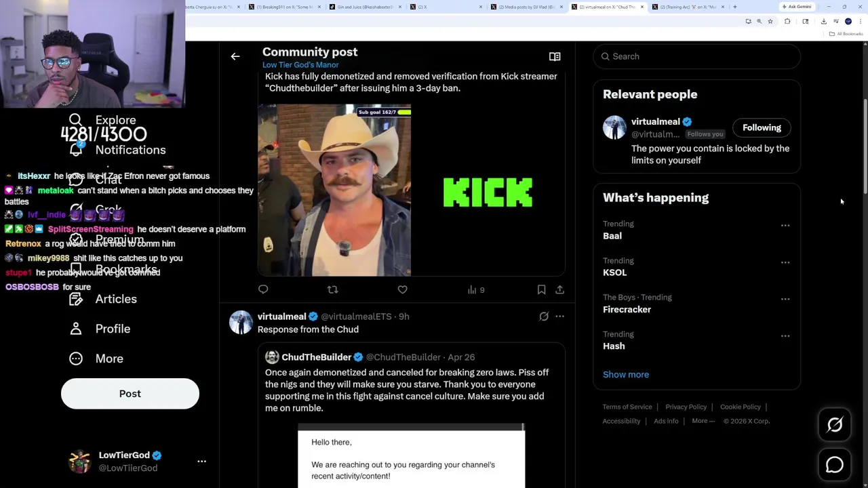Viewport: 868px width, 488px height.
Task: Click Following button for virtualmeal
Action: pyautogui.click(x=762, y=127)
